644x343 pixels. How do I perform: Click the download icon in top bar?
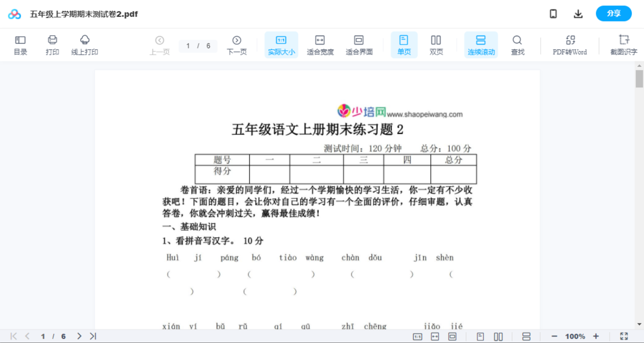(x=578, y=13)
